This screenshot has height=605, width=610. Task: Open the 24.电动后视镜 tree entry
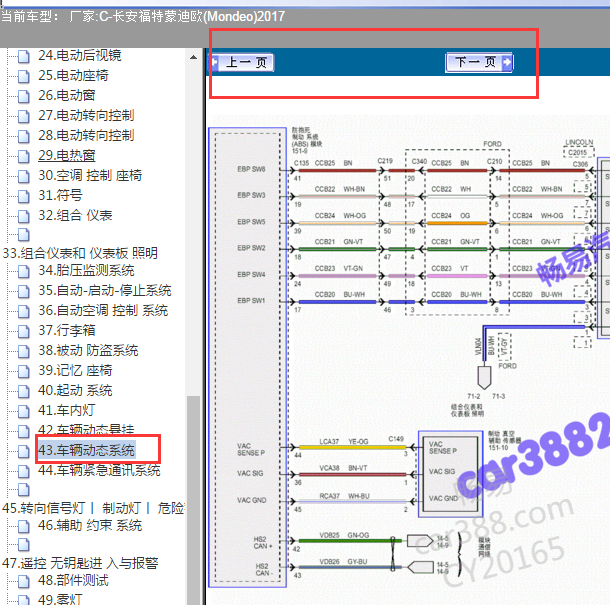(x=80, y=56)
